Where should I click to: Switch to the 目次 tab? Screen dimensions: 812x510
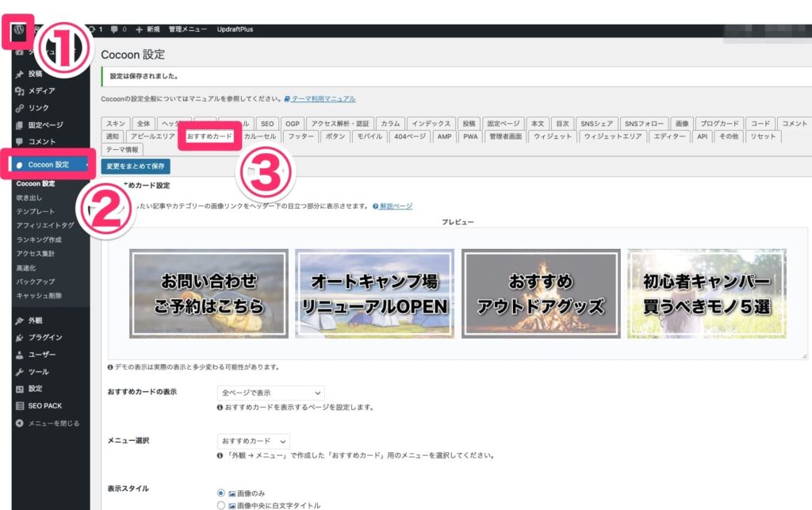562,124
